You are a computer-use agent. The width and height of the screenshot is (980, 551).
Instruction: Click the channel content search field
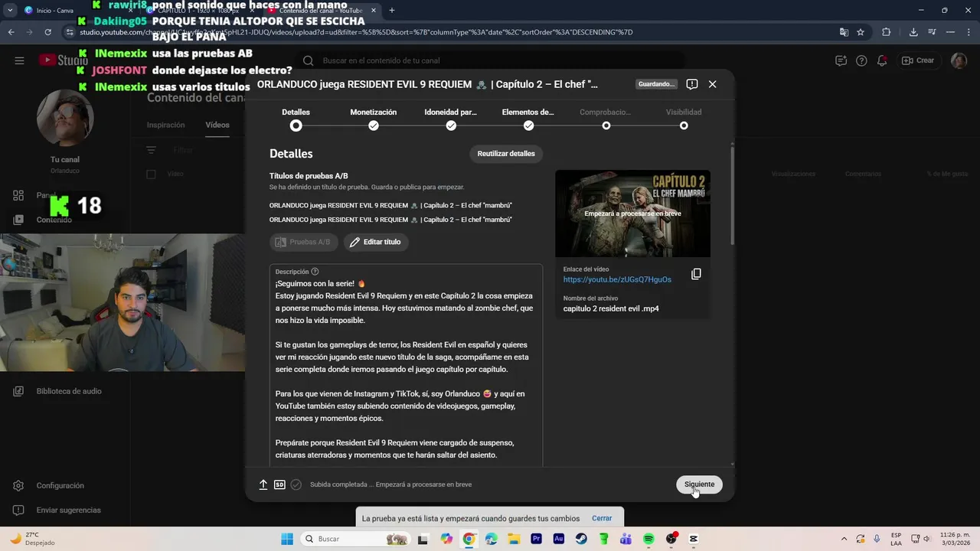click(488, 60)
